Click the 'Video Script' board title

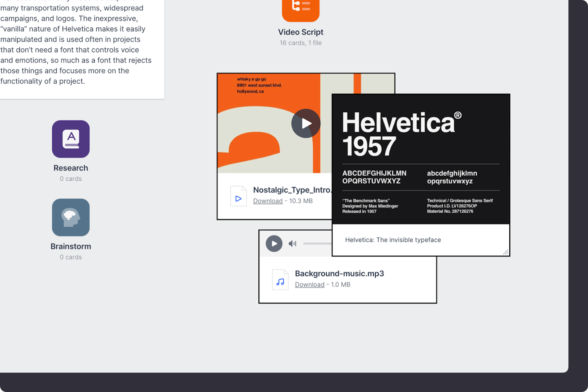(x=301, y=32)
